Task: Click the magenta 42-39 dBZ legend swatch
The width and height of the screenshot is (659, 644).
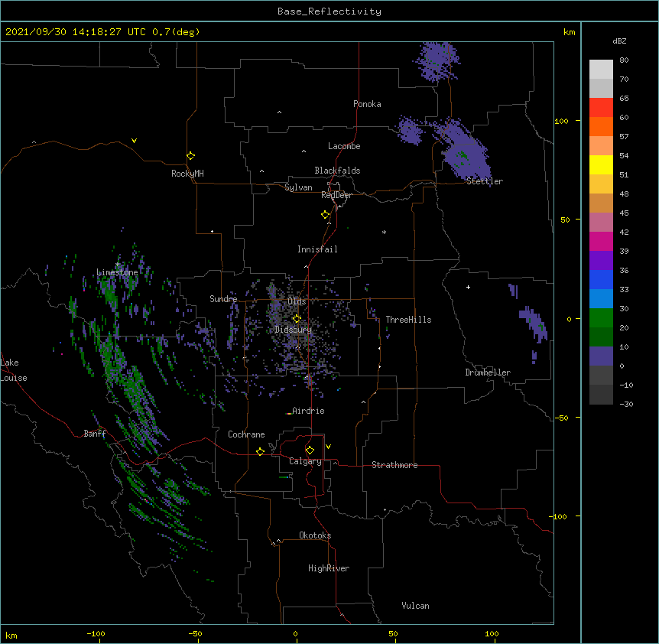Action: (601, 241)
